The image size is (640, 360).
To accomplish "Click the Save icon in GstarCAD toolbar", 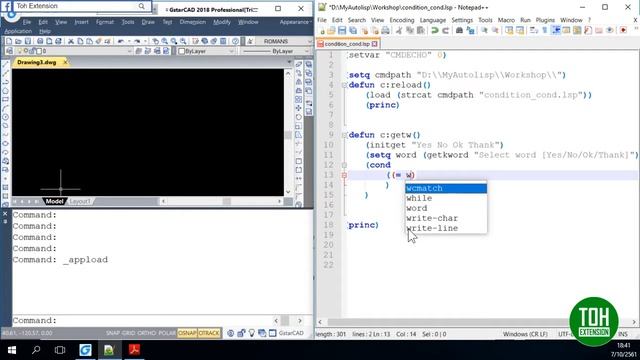I will tap(28, 41).
